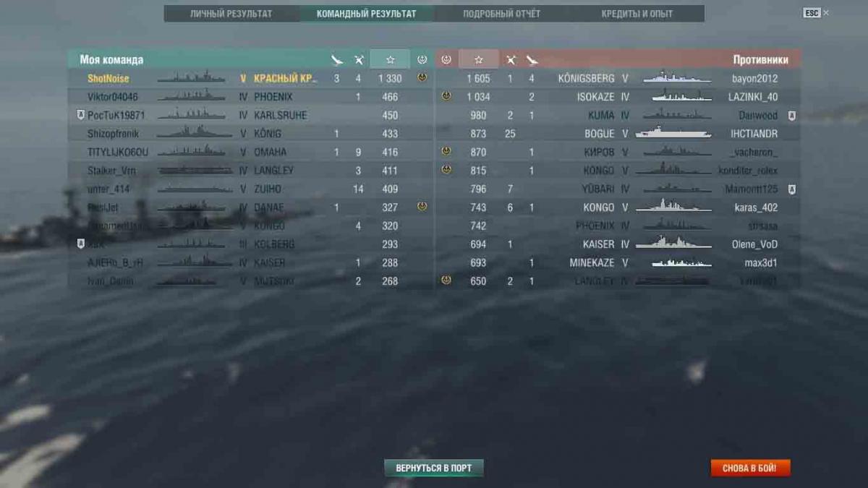Sort my team by ships destroyed icon
868x488 pixels.
[359, 60]
